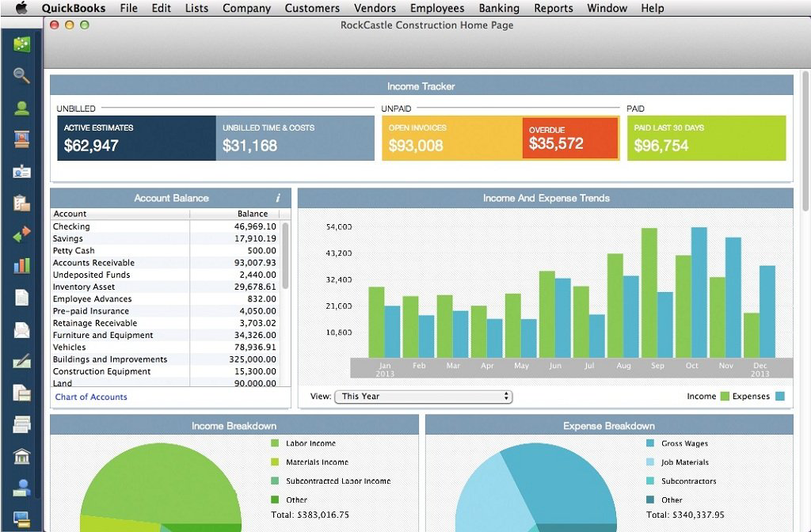Image resolution: width=811 pixels, height=532 pixels.
Task: Click the info icon on Account Balance header
Action: click(277, 198)
